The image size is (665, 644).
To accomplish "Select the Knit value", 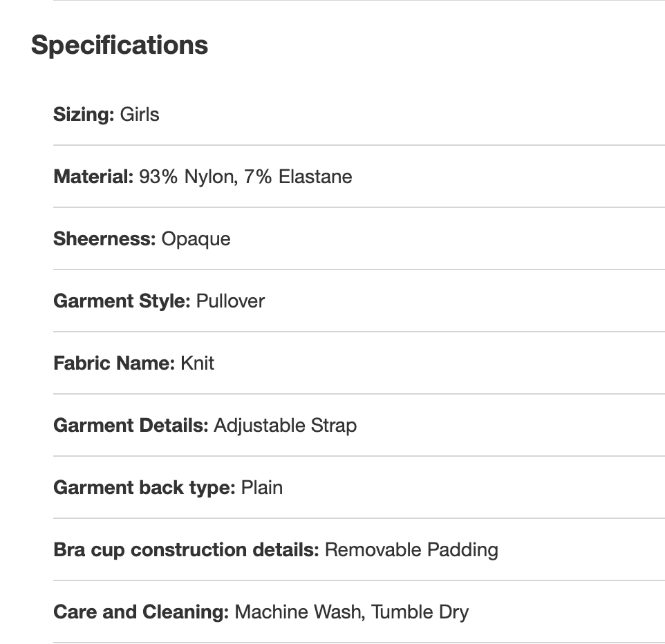I will tap(198, 363).
